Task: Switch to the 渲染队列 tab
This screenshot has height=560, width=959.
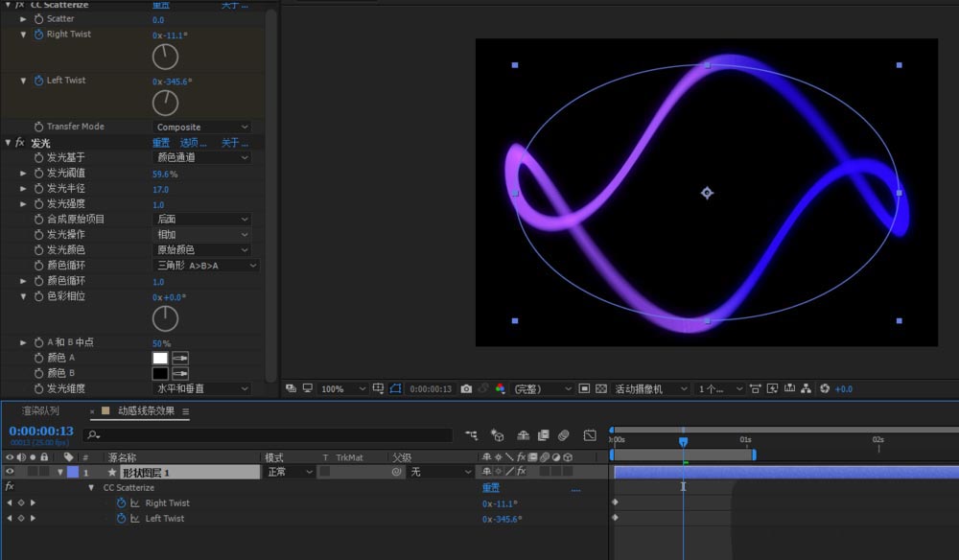Action: pos(40,411)
